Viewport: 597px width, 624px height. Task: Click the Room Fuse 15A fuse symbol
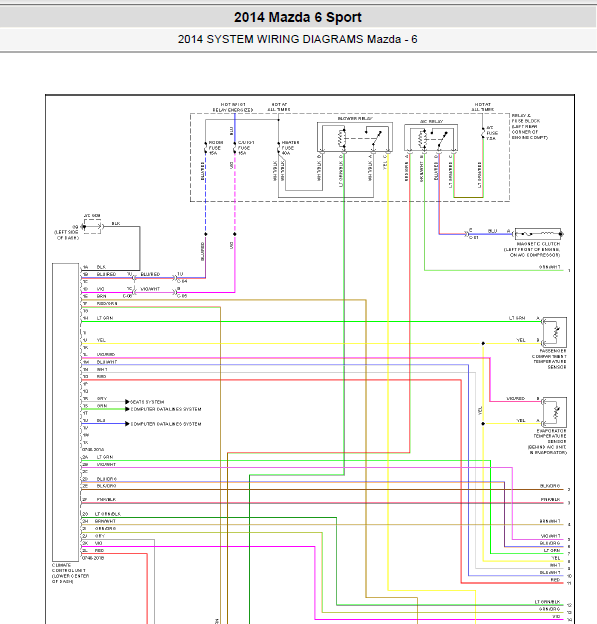(x=206, y=148)
